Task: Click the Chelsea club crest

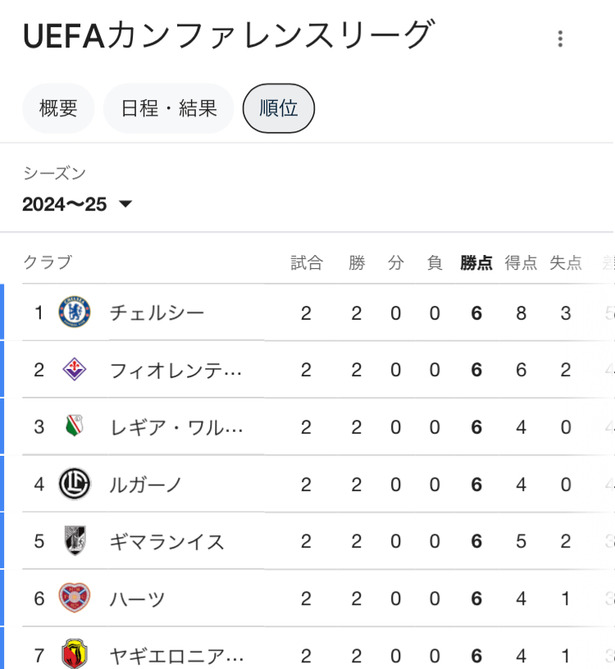Action: click(74, 312)
